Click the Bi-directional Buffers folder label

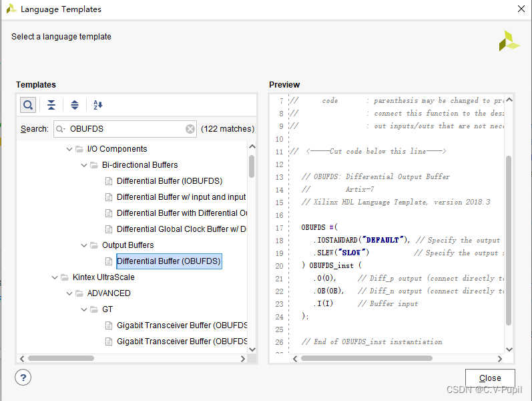[x=140, y=165]
